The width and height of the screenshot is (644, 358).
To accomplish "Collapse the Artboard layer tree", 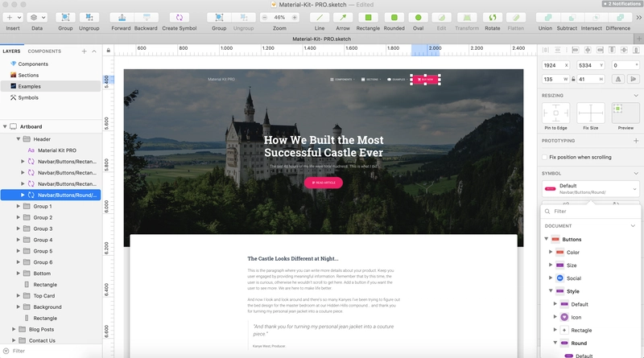I will click(5, 126).
